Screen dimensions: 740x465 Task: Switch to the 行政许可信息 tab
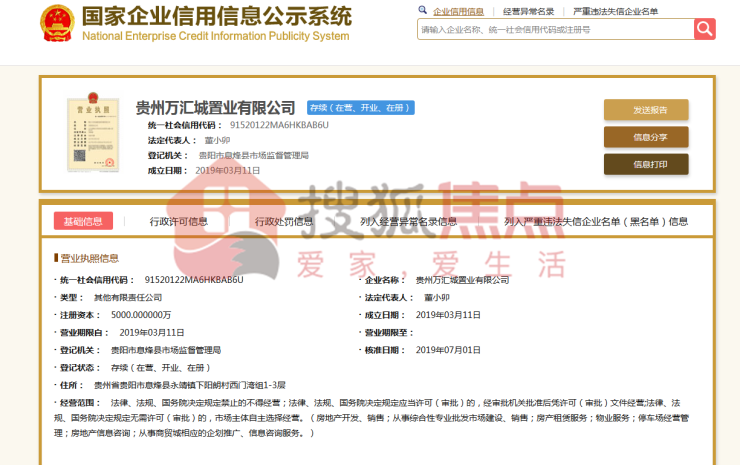click(178, 221)
